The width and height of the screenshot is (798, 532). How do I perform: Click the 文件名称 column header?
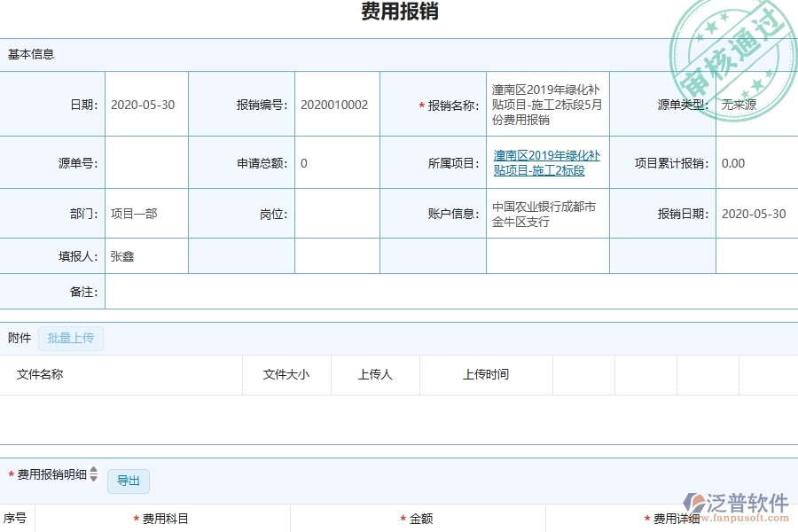[x=40, y=375]
